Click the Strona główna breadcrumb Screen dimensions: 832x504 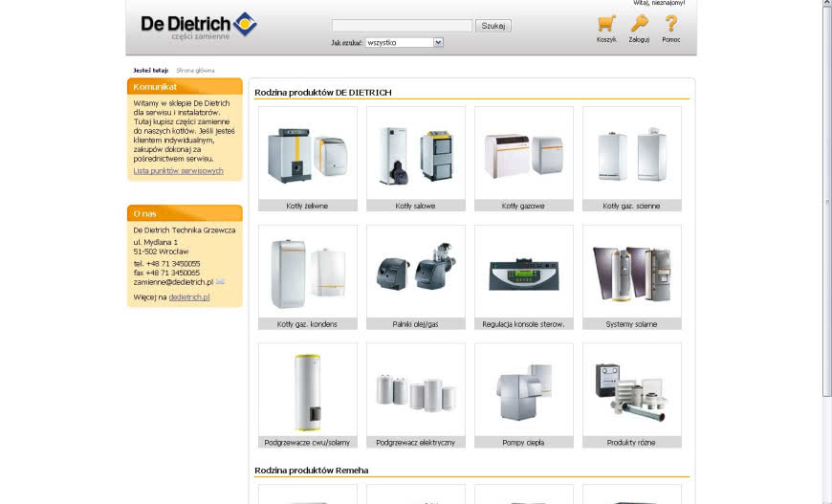click(195, 70)
